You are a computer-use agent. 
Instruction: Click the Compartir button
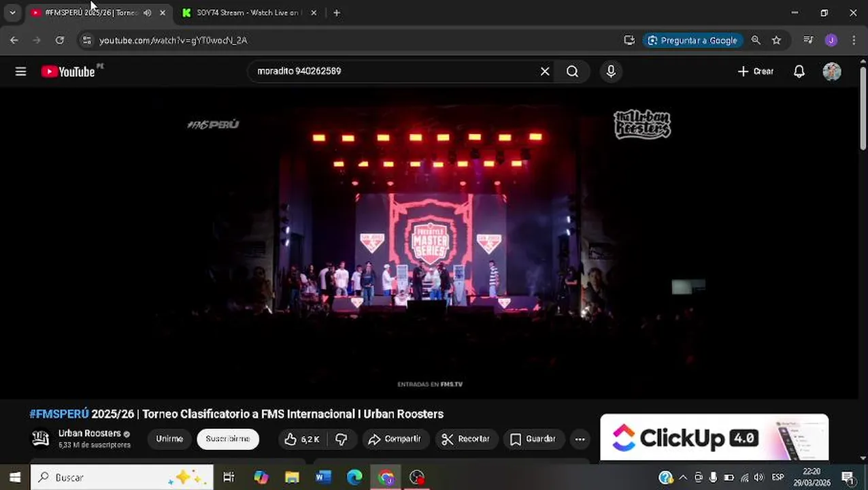point(395,439)
